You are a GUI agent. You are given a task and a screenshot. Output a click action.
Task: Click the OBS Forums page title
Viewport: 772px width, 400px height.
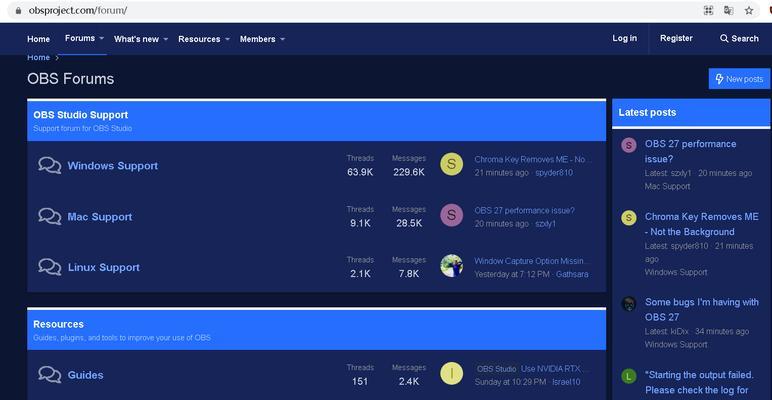[70, 79]
